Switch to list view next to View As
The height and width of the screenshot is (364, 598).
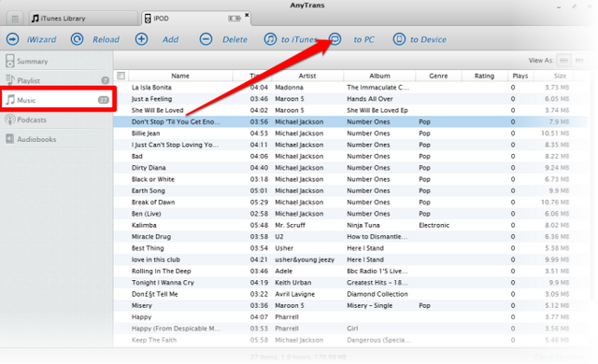click(x=564, y=60)
